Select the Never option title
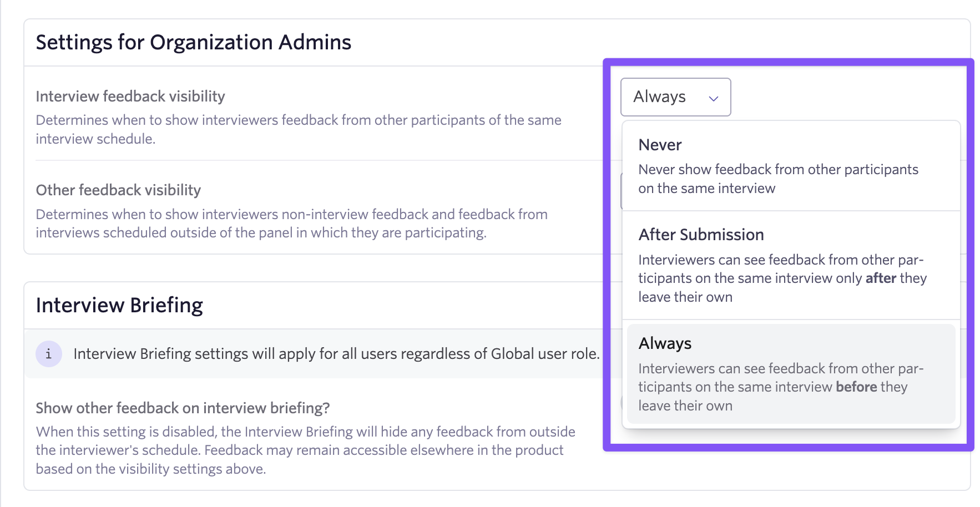Image resolution: width=980 pixels, height=507 pixels. click(660, 145)
